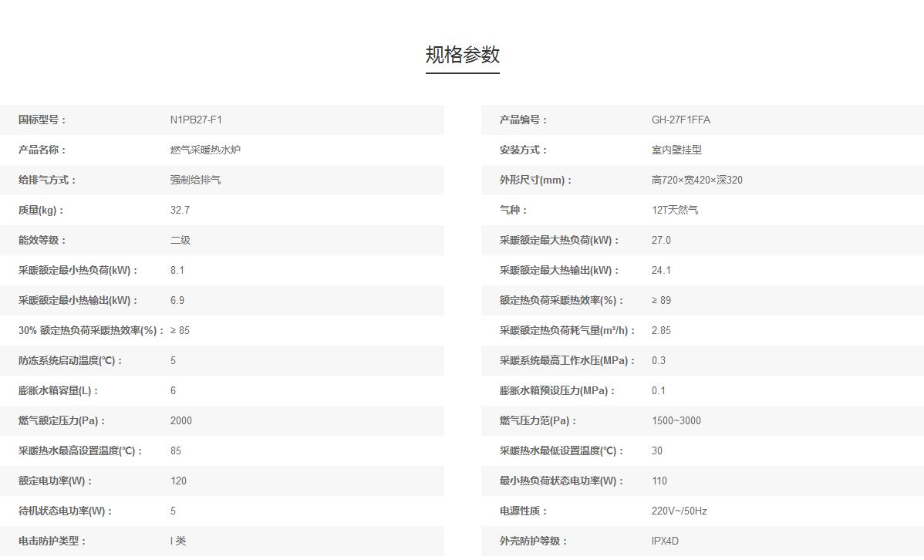Select enclosure rating IPX4D
Image resolution: width=924 pixels, height=560 pixels.
(665, 541)
